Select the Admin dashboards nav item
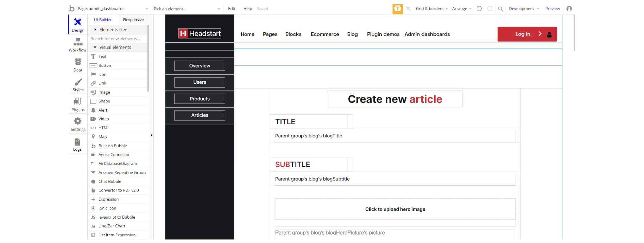This screenshot has width=644, height=243. pyautogui.click(x=427, y=34)
